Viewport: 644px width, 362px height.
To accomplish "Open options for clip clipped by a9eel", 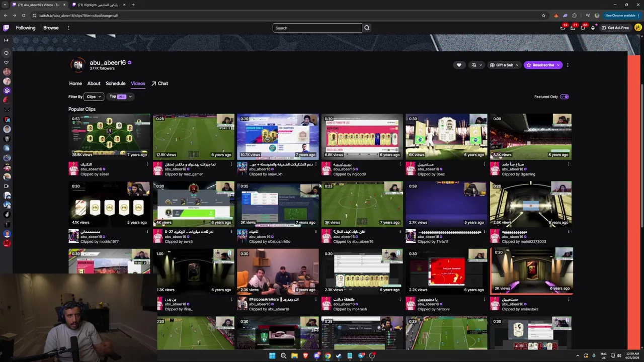I will [x=147, y=164].
